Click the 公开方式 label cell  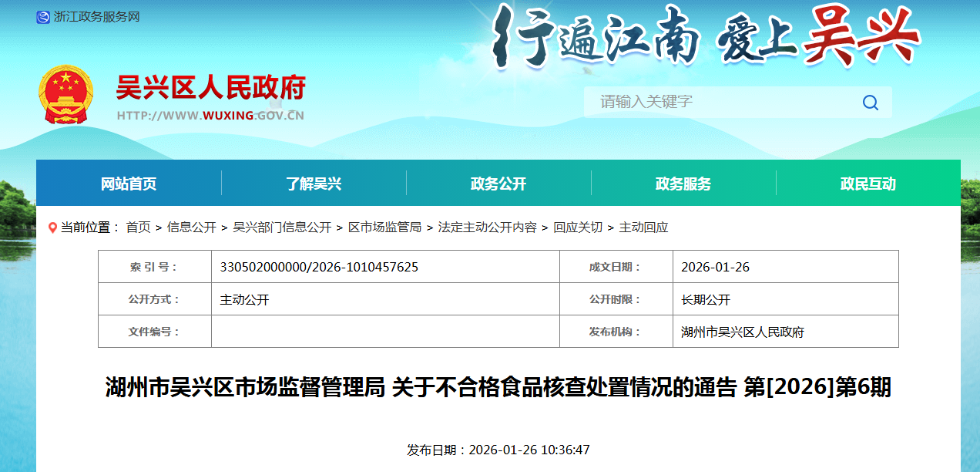[x=155, y=299]
